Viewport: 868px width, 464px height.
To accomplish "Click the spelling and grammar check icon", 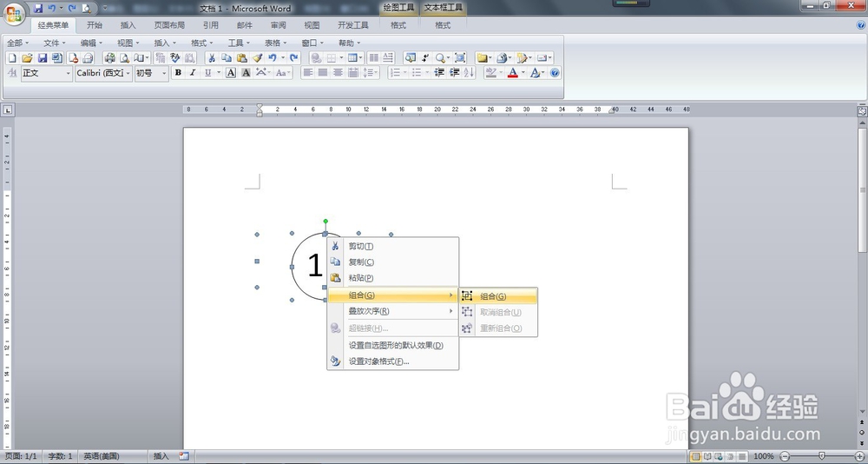I will click(175, 57).
